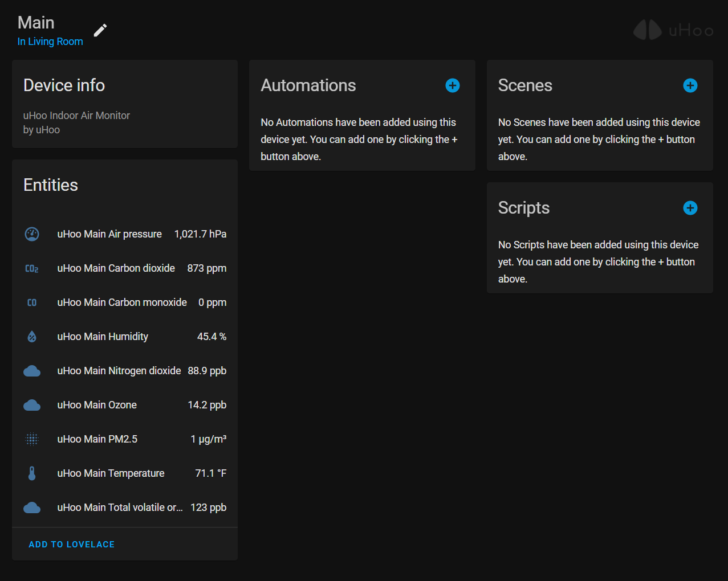
Task: Click the carbon monoxide CO icon
Action: [x=32, y=302]
